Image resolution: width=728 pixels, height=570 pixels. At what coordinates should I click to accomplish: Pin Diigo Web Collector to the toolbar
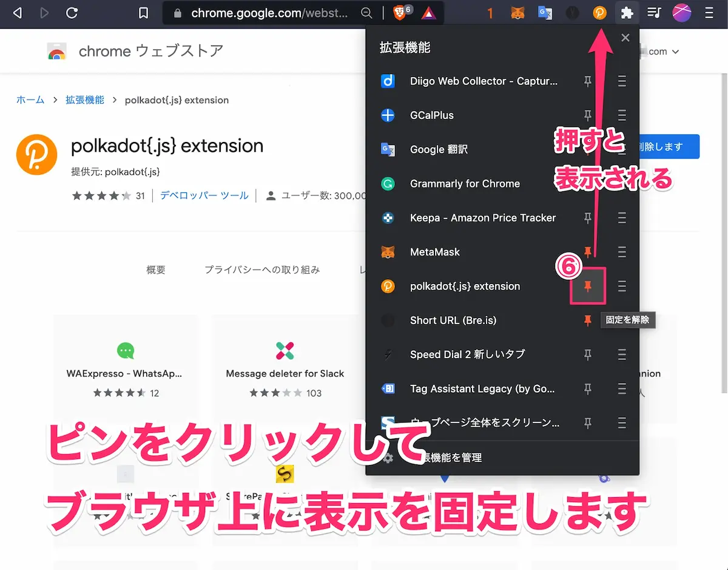point(587,81)
